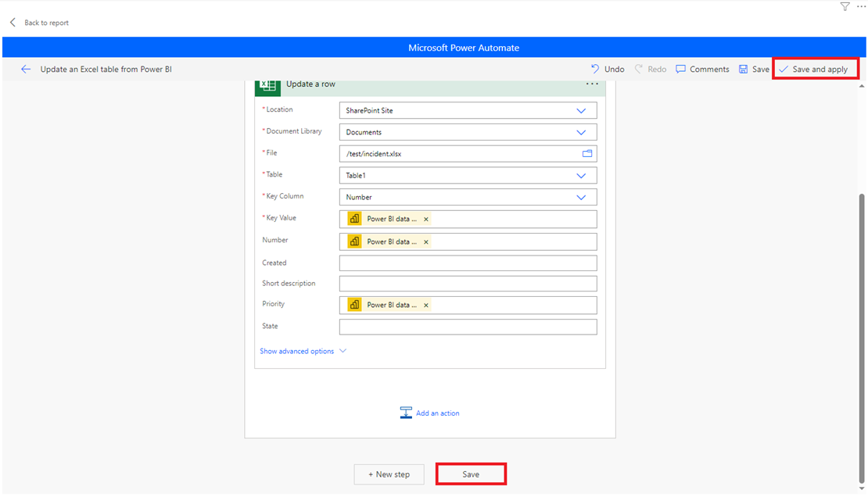Click the Back to report arrow icon
The width and height of the screenshot is (868, 497).
coord(13,22)
